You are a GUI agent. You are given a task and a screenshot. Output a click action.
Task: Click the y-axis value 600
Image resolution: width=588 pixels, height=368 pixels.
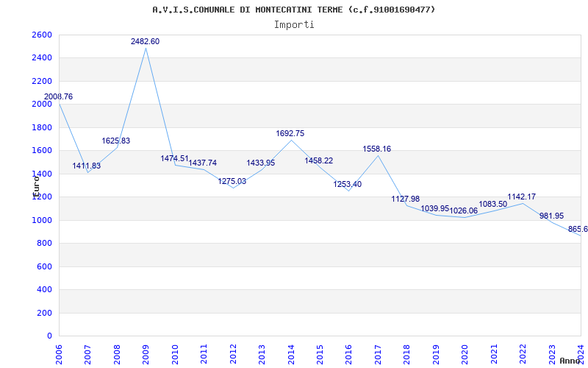coord(44,267)
